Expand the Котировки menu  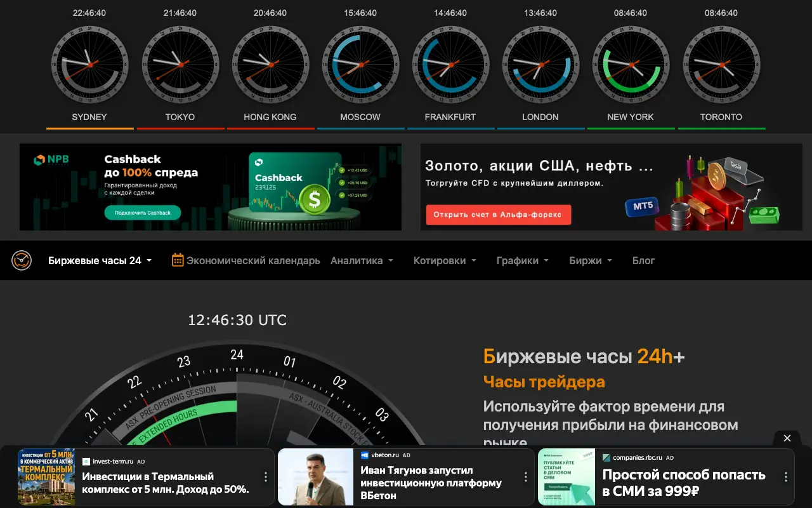point(445,260)
